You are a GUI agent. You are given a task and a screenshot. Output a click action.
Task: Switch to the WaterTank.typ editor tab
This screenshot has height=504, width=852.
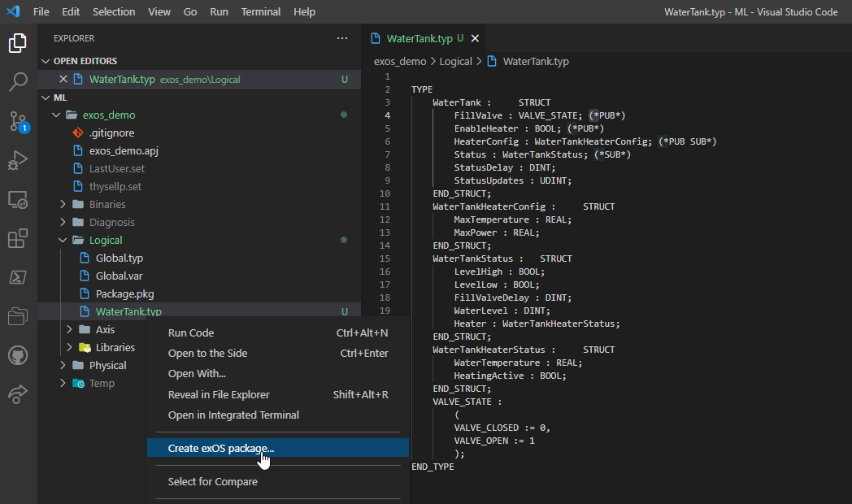(424, 38)
